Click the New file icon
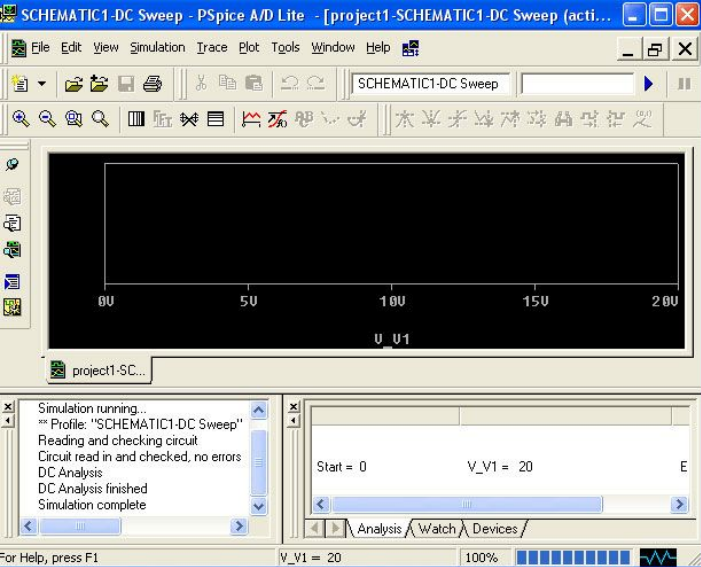 click(x=20, y=84)
